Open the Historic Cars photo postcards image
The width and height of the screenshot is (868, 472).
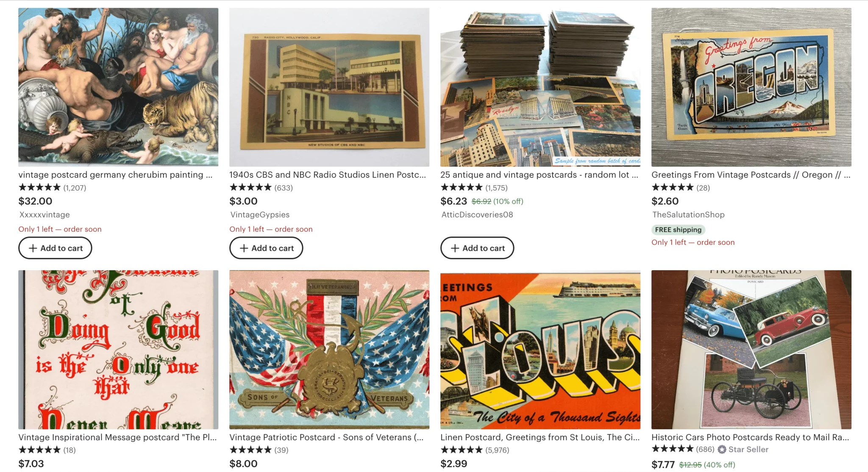point(751,350)
